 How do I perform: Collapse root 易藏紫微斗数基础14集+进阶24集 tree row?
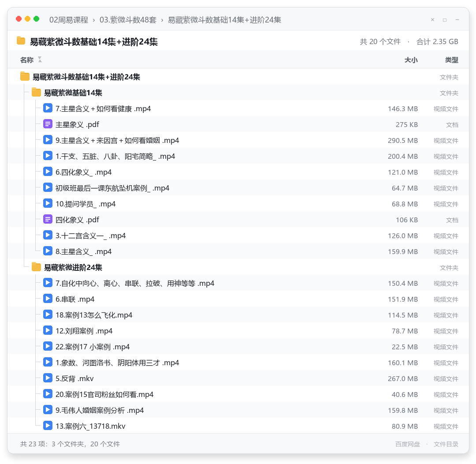86,77
